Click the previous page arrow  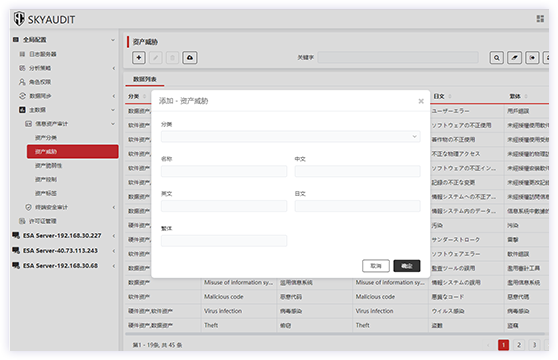click(x=488, y=345)
